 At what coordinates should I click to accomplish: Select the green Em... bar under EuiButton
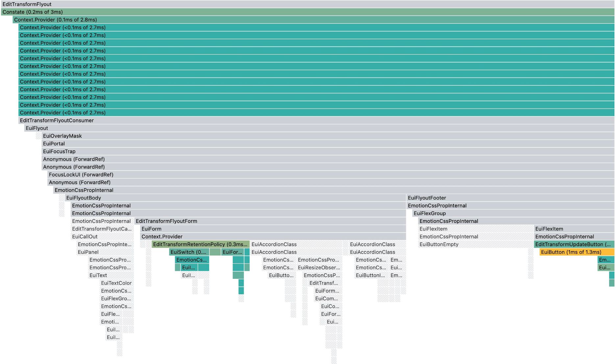click(606, 260)
